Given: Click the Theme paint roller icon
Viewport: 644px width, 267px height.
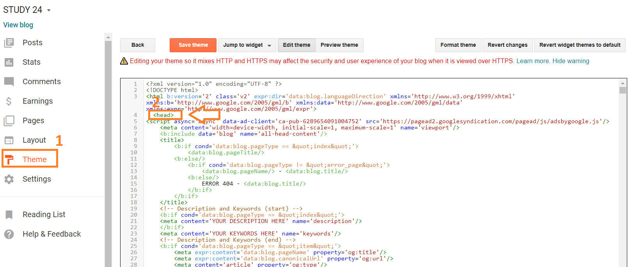Looking at the screenshot, I should pos(9,159).
